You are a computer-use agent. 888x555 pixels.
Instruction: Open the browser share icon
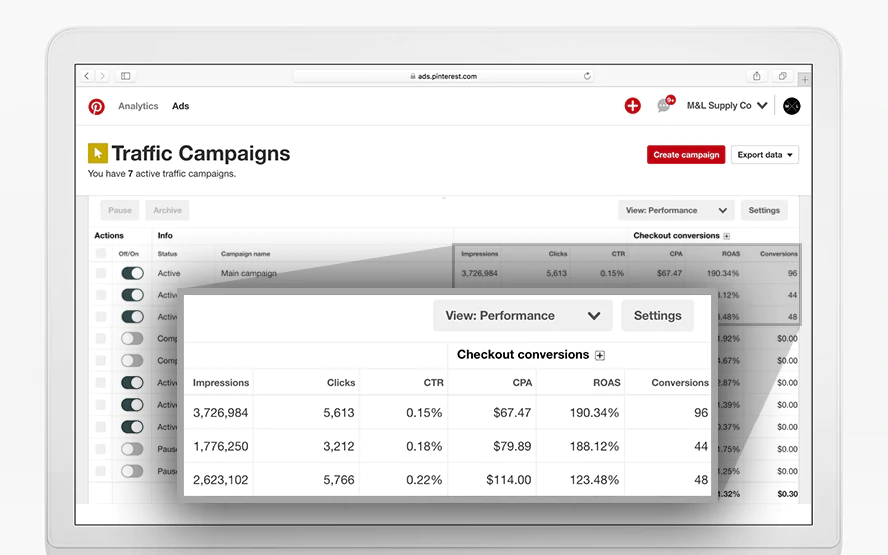(757, 76)
